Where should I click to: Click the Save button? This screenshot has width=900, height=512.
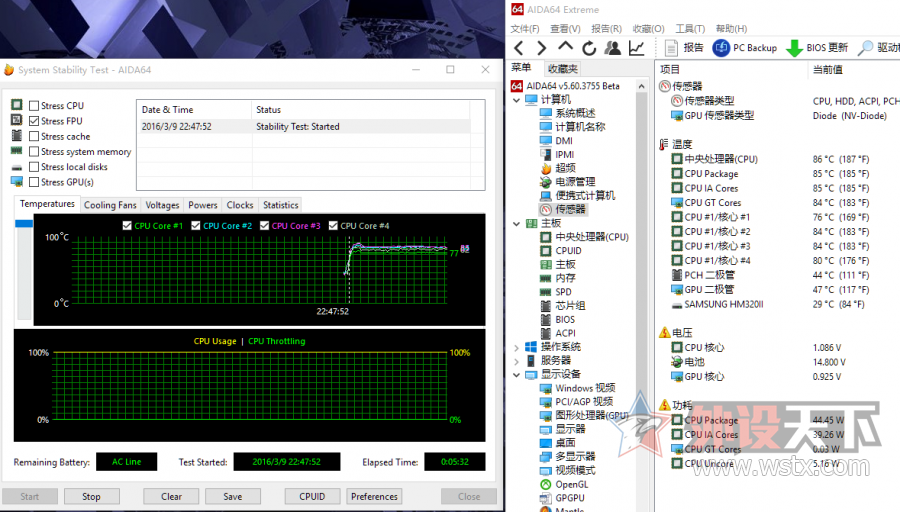pos(232,497)
